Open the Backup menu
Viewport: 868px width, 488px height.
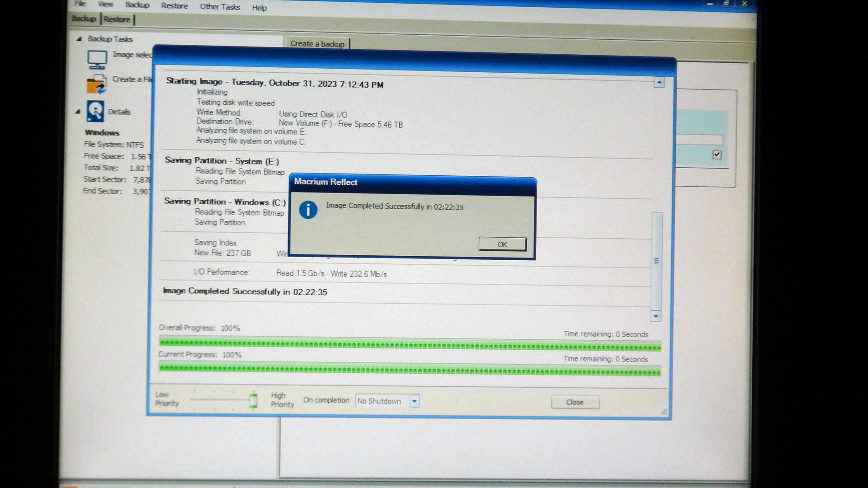click(137, 5)
